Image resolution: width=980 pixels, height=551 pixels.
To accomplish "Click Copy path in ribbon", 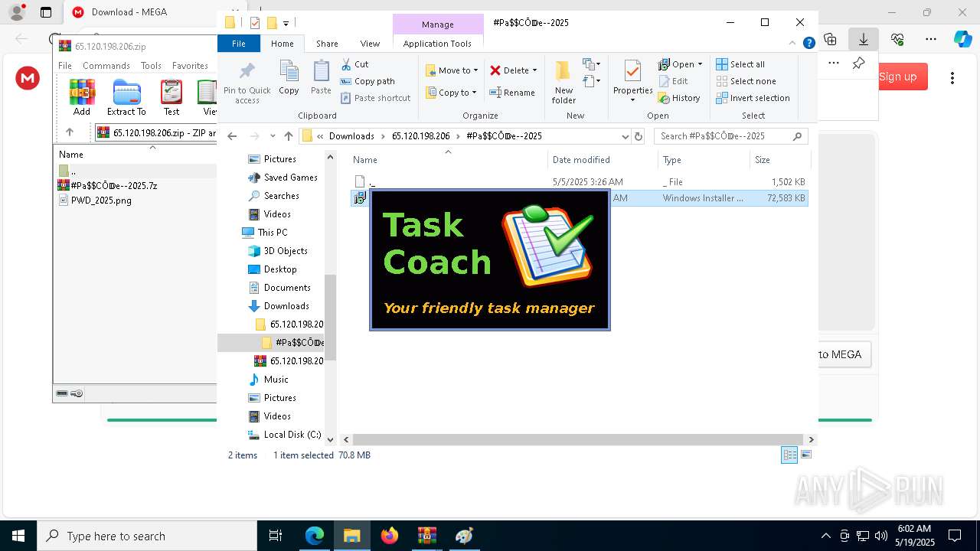I will click(367, 81).
